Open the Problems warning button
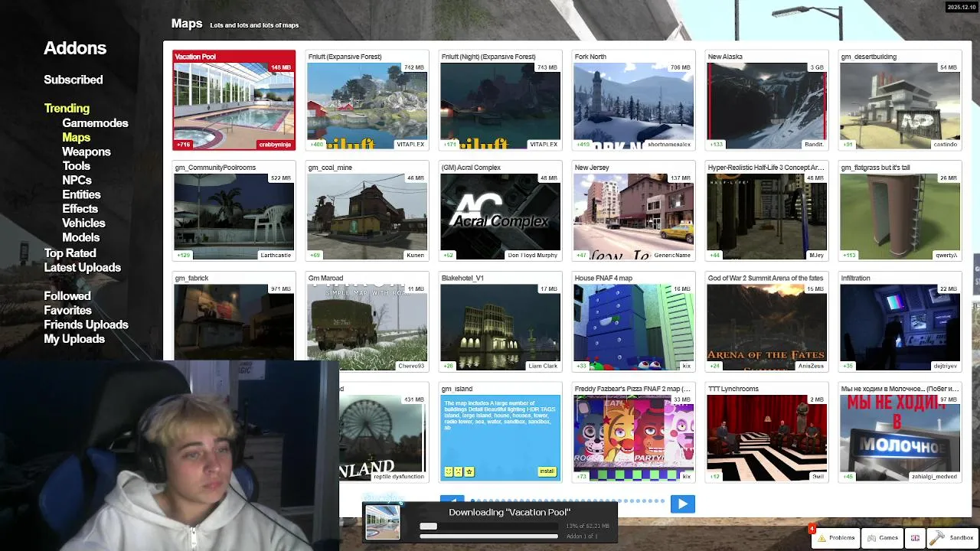Image resolution: width=980 pixels, height=551 pixels. (x=836, y=538)
